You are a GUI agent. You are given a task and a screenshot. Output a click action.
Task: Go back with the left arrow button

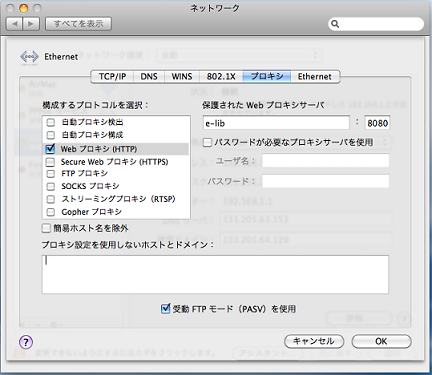pyautogui.click(x=14, y=24)
